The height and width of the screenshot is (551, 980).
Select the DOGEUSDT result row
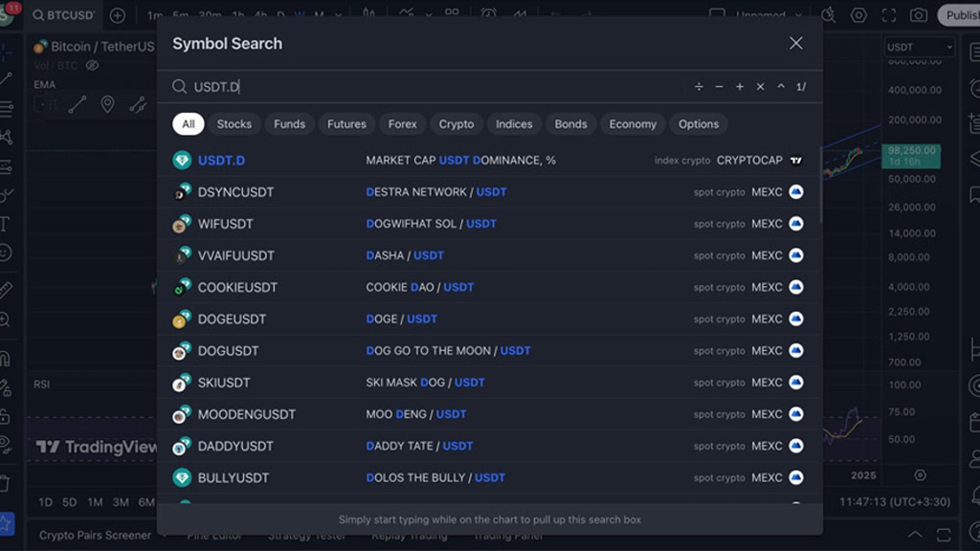489,320
